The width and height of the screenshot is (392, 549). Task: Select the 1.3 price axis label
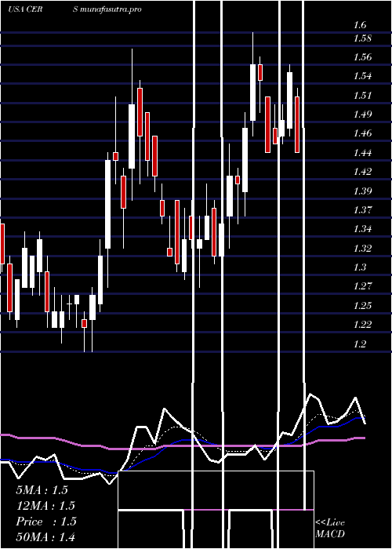pos(360,267)
